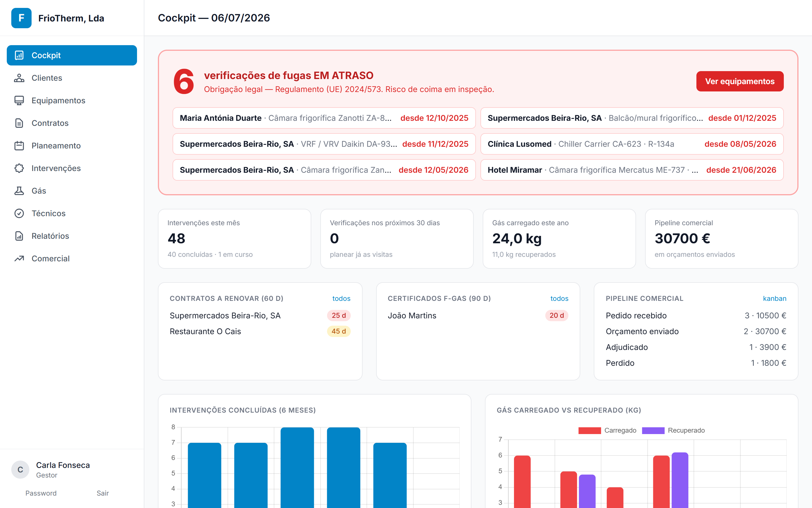Click the Comercial trend arrow icon

click(19, 258)
